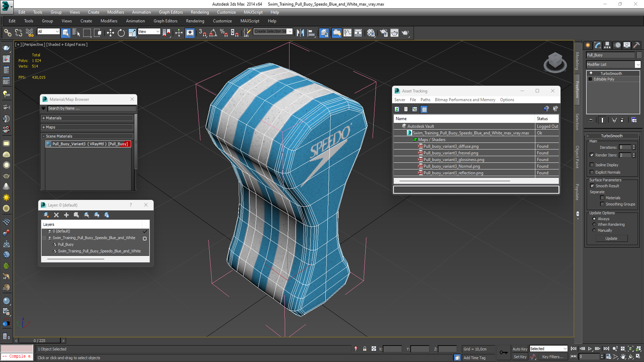Open the Modify command panel tab

click(597, 45)
